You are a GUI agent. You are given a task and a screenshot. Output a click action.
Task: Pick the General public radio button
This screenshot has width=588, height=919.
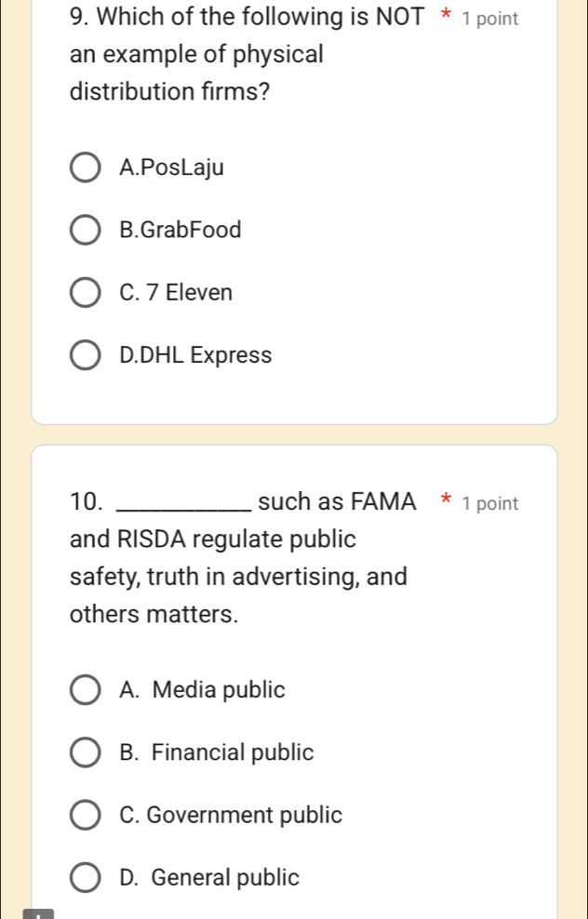click(87, 878)
